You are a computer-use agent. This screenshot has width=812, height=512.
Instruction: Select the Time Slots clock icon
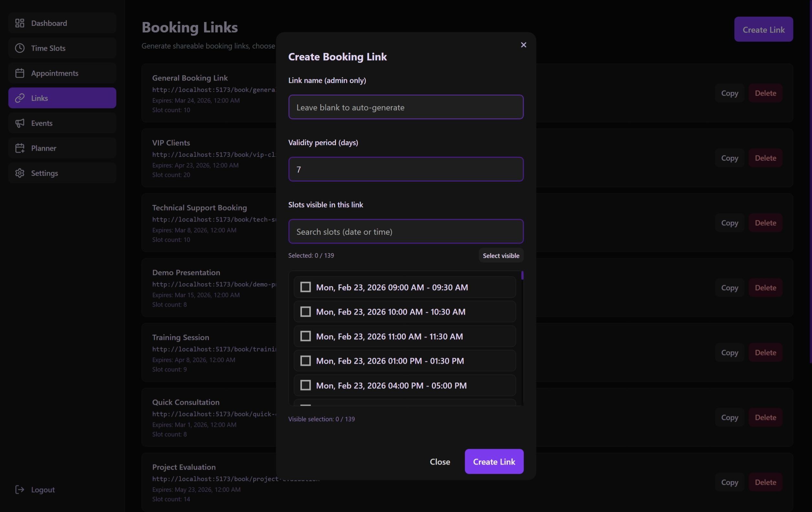point(20,48)
